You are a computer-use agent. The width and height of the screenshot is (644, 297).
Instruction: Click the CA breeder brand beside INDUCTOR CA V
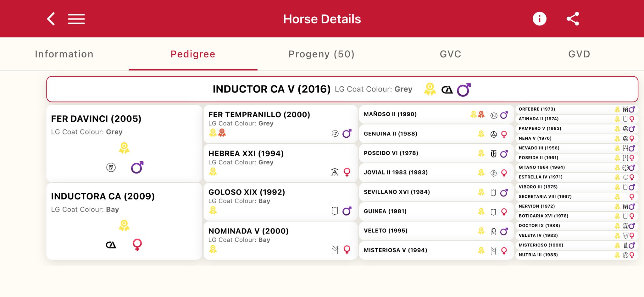coord(447,90)
